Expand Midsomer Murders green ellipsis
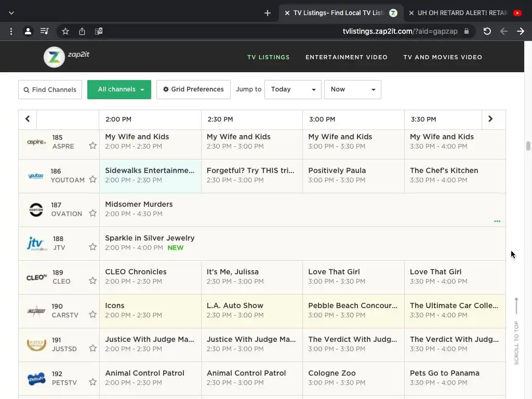The height and width of the screenshot is (399, 532). tap(497, 221)
